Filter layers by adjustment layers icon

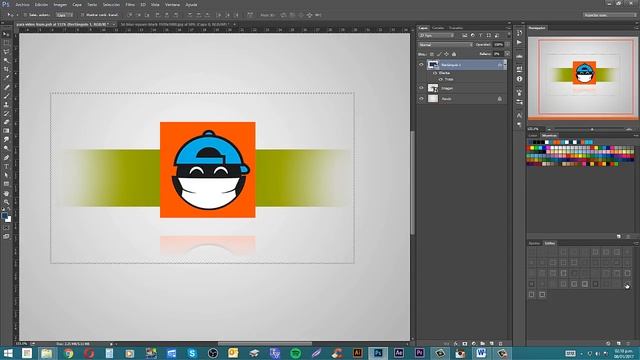[473, 36]
